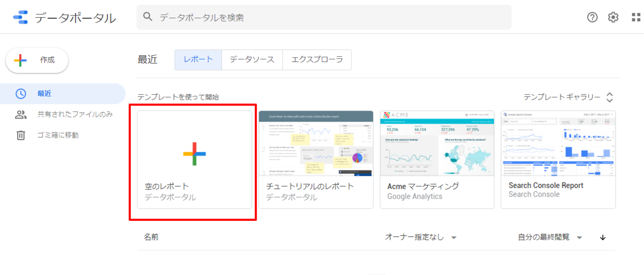The width and height of the screenshot is (644, 275).
Task: Click the sort direction down arrow
Action: pyautogui.click(x=602, y=237)
